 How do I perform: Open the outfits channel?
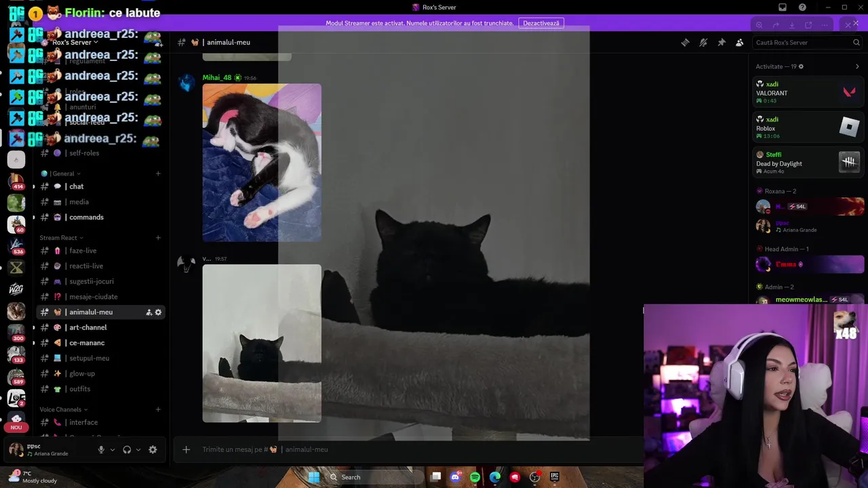[x=100, y=389]
